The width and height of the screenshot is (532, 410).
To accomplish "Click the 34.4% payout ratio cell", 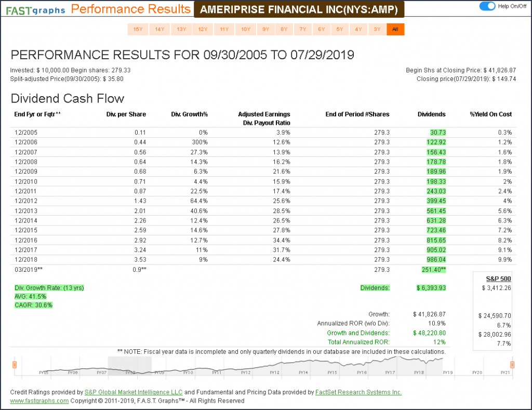I will (x=281, y=240).
